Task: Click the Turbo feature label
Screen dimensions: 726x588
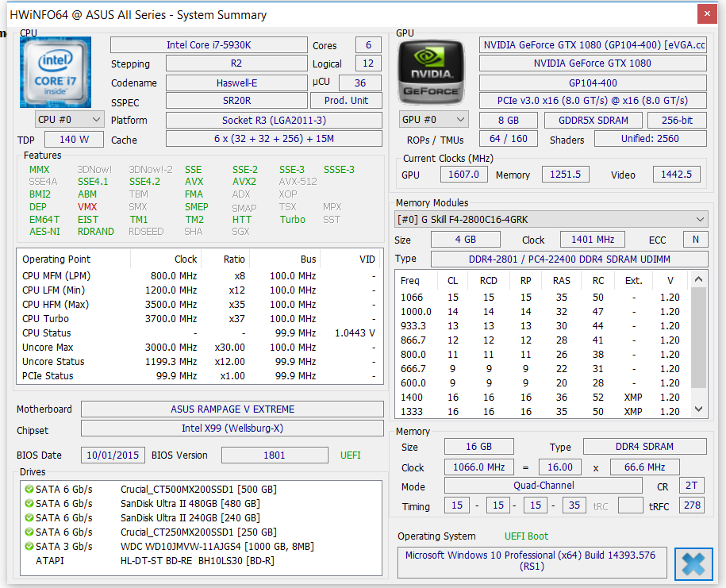Action: click(293, 220)
